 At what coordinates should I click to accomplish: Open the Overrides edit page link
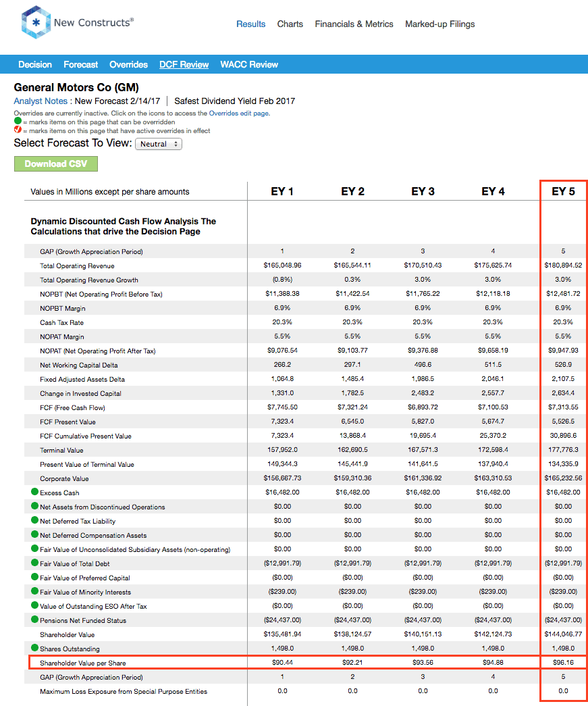coord(238,114)
